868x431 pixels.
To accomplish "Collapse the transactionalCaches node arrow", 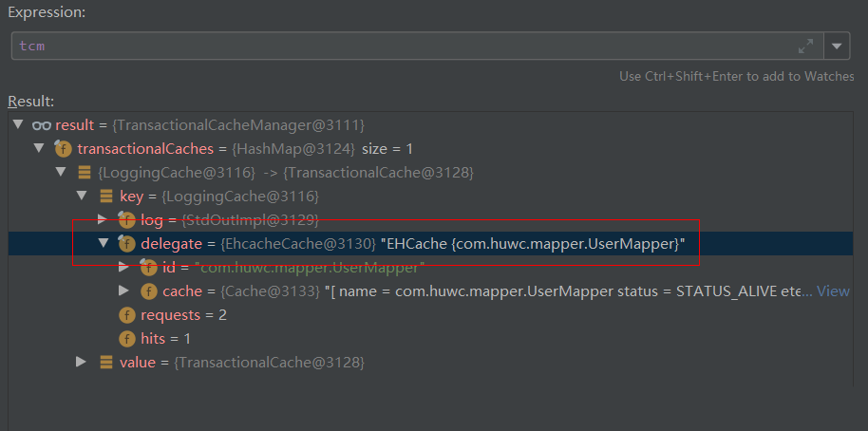I will (39, 149).
